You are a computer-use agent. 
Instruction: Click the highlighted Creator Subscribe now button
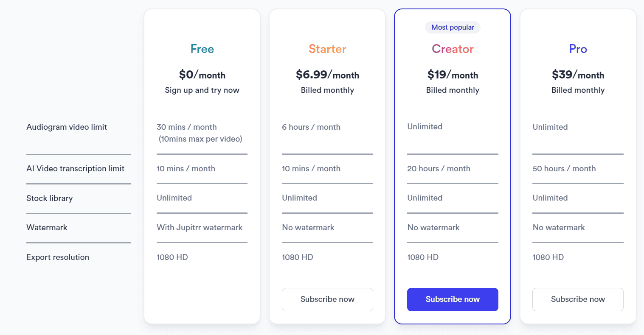point(453,299)
